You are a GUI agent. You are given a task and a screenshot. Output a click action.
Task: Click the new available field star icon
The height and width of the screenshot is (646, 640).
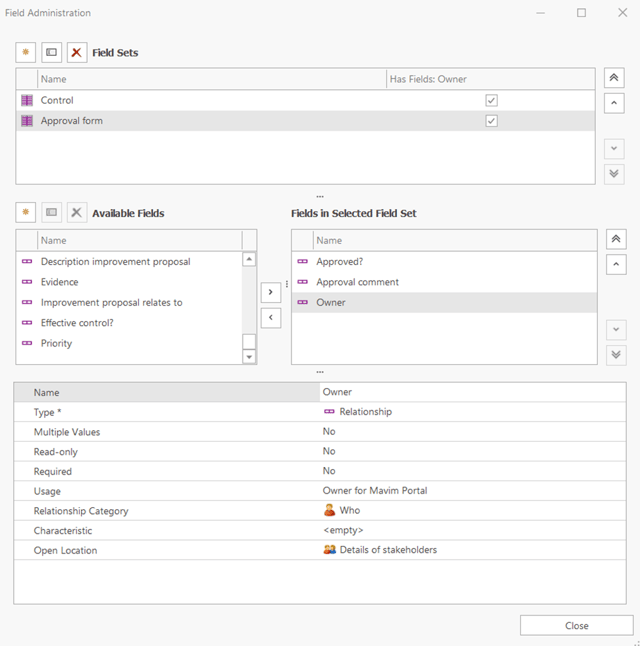point(26,213)
